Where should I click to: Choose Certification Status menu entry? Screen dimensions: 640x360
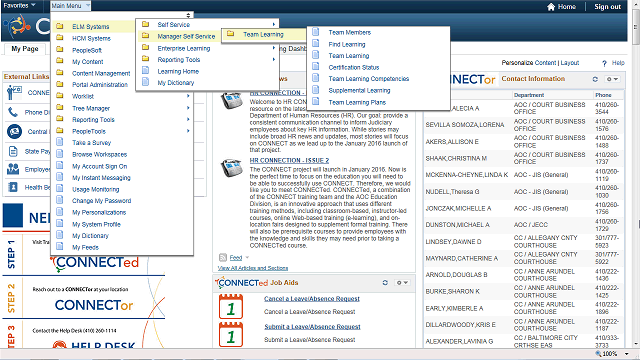click(x=353, y=67)
